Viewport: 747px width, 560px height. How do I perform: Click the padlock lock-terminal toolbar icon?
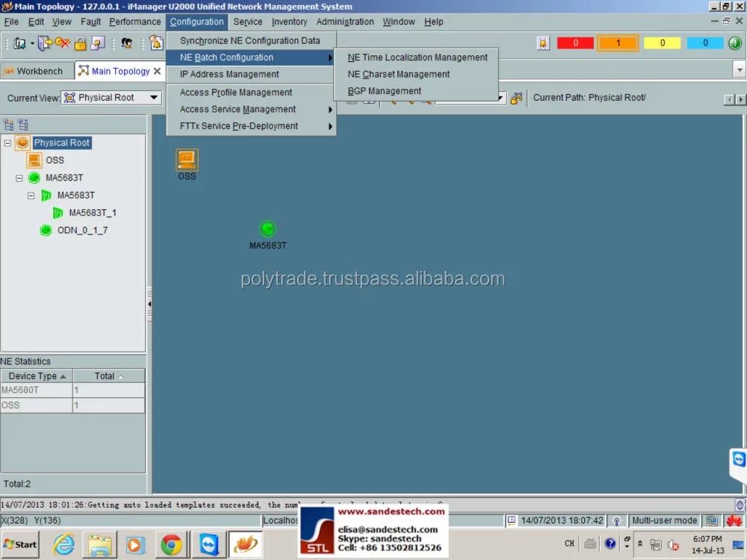coord(80,43)
